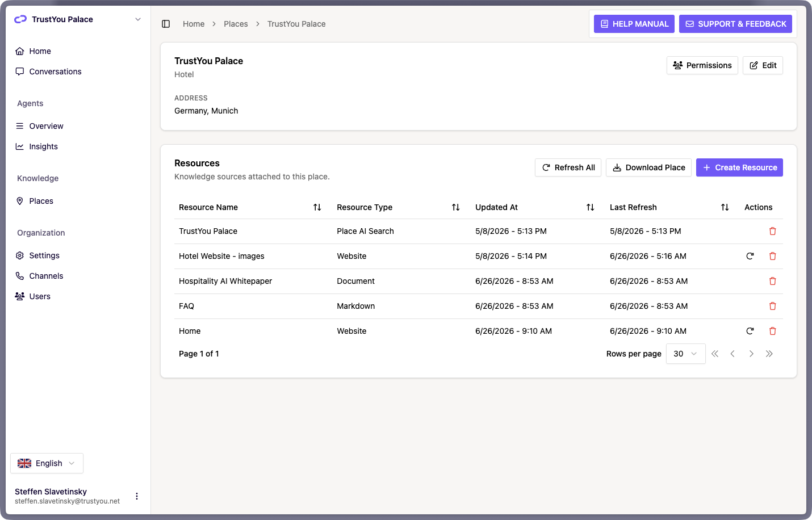Click the TrustYou logo icon
The width and height of the screenshot is (812, 520).
(x=20, y=19)
